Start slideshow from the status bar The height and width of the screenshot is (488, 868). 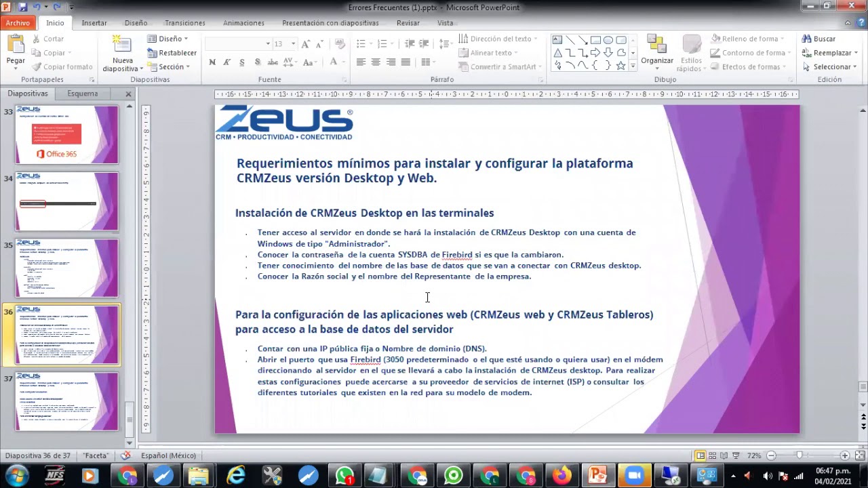pyautogui.click(x=736, y=455)
